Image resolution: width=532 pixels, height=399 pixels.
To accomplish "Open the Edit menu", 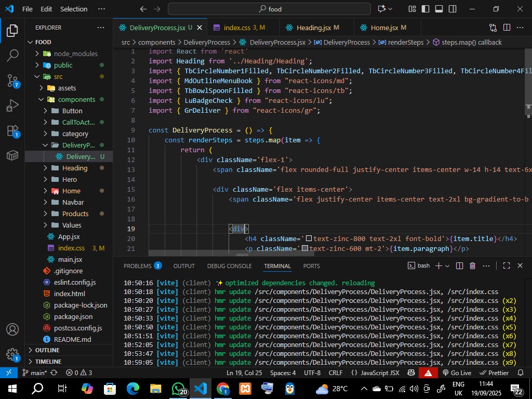I will (46, 9).
